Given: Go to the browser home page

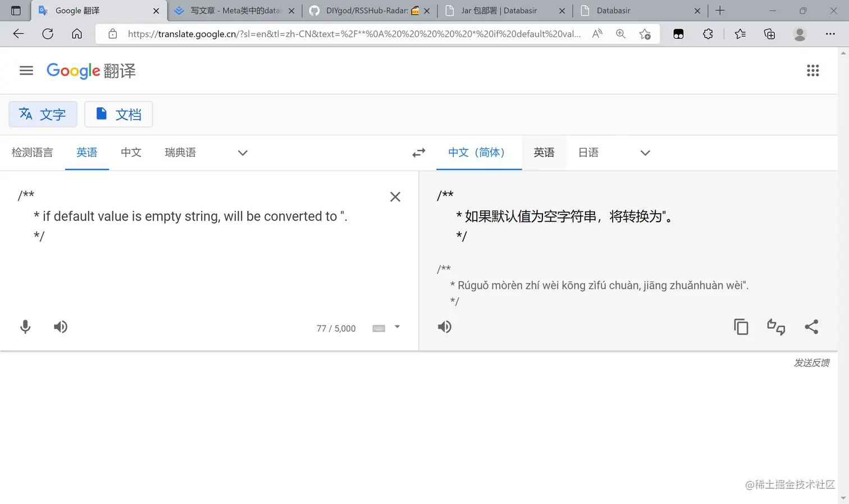Looking at the screenshot, I should (x=77, y=34).
